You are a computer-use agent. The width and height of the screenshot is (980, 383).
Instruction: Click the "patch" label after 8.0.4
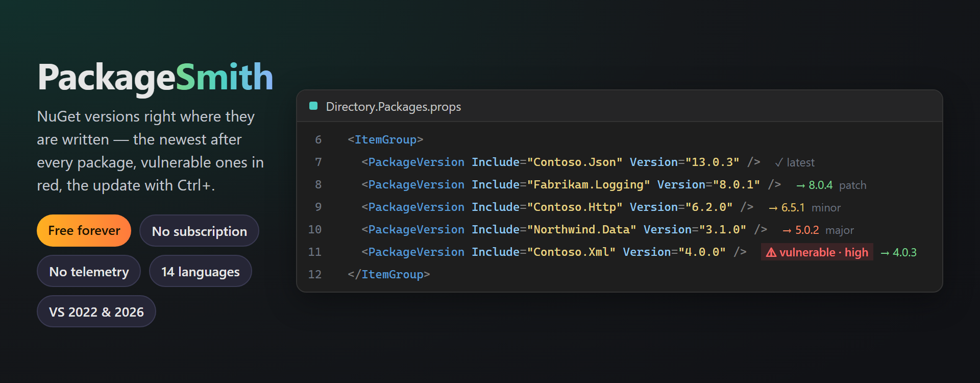[853, 185]
